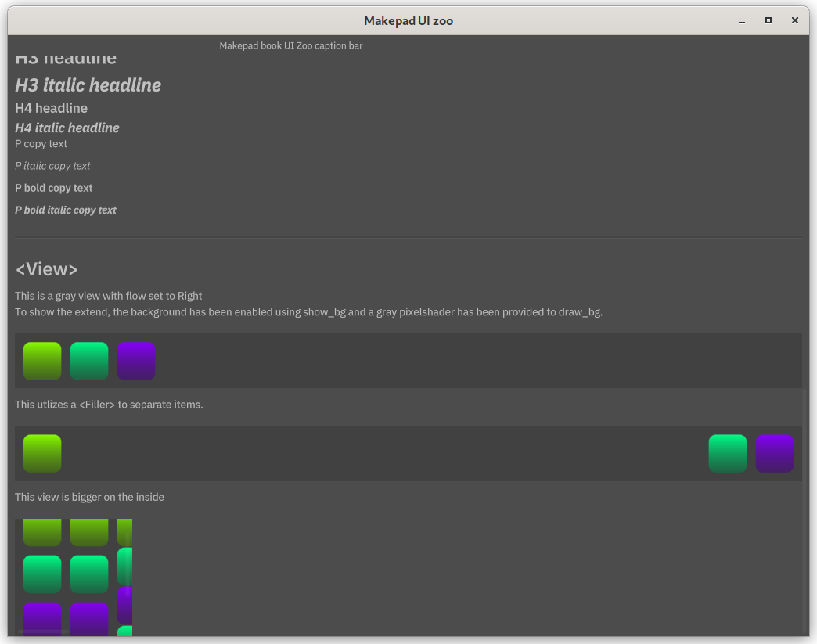Screen dimensions: 817x644
Task: Select second-column green square in the scrollable view
Action: (x=89, y=574)
